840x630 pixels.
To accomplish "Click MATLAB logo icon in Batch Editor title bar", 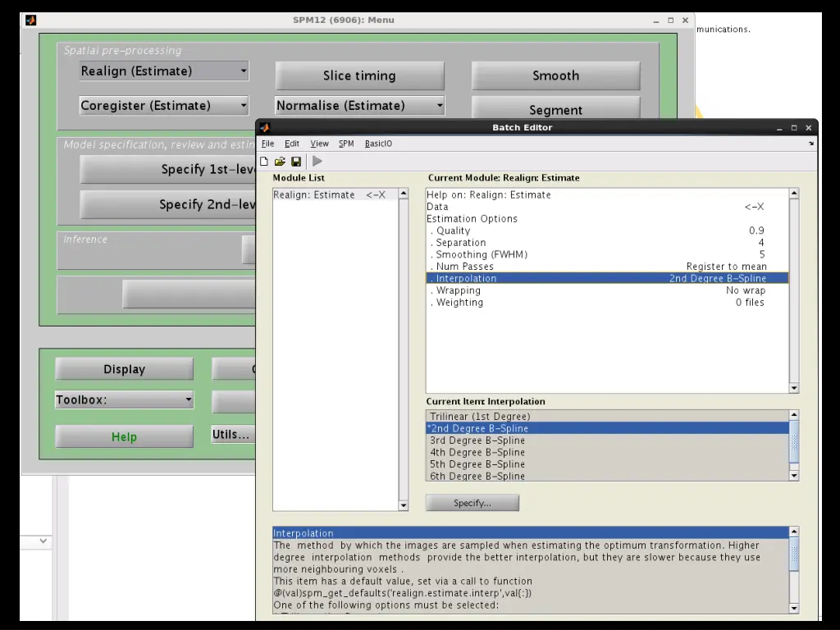I will pos(265,127).
